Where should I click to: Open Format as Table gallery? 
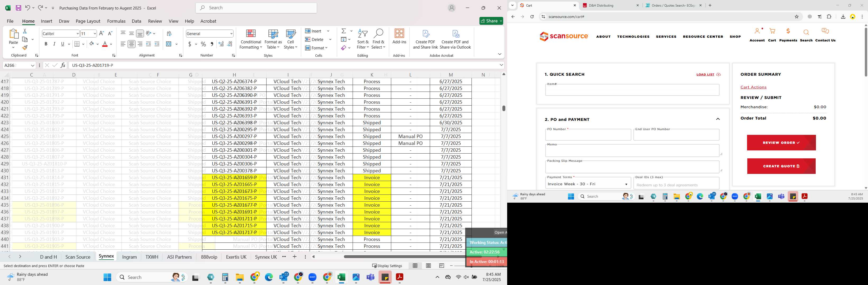[x=273, y=39]
